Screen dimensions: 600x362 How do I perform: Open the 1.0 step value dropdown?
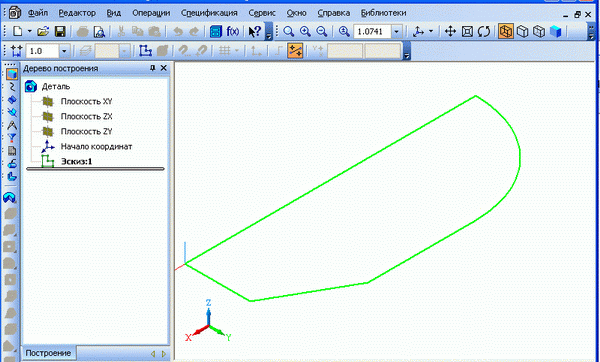[64, 51]
